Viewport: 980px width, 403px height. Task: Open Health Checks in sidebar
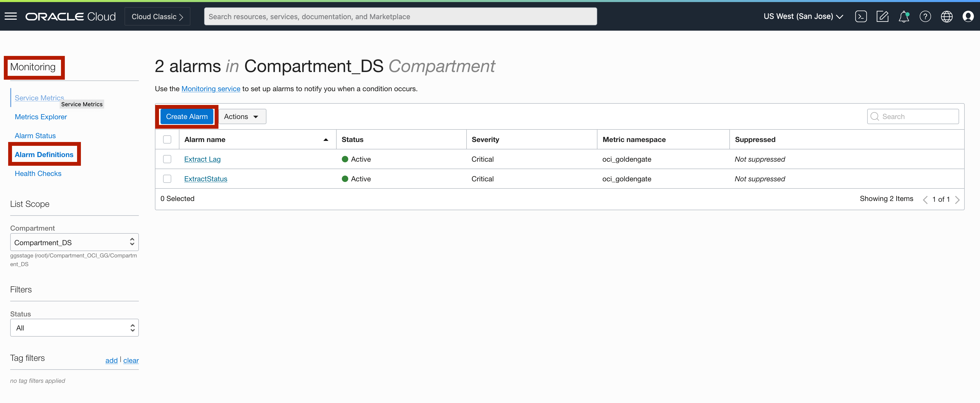pos(38,173)
